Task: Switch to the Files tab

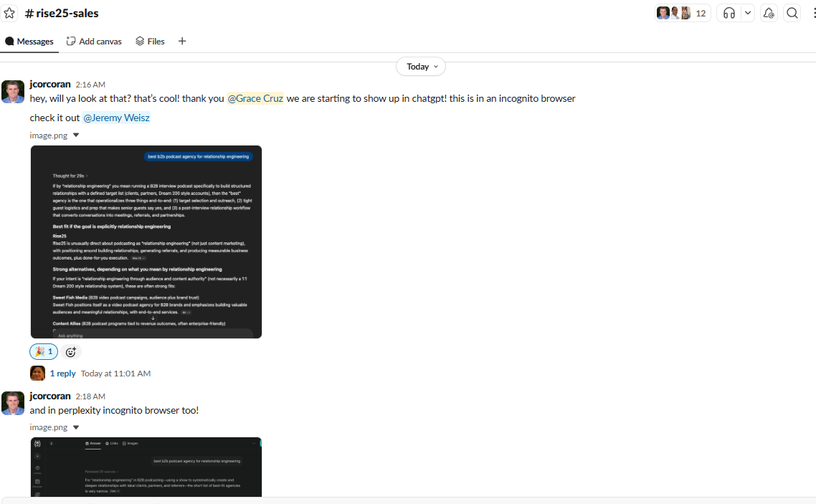Action: pyautogui.click(x=150, y=41)
